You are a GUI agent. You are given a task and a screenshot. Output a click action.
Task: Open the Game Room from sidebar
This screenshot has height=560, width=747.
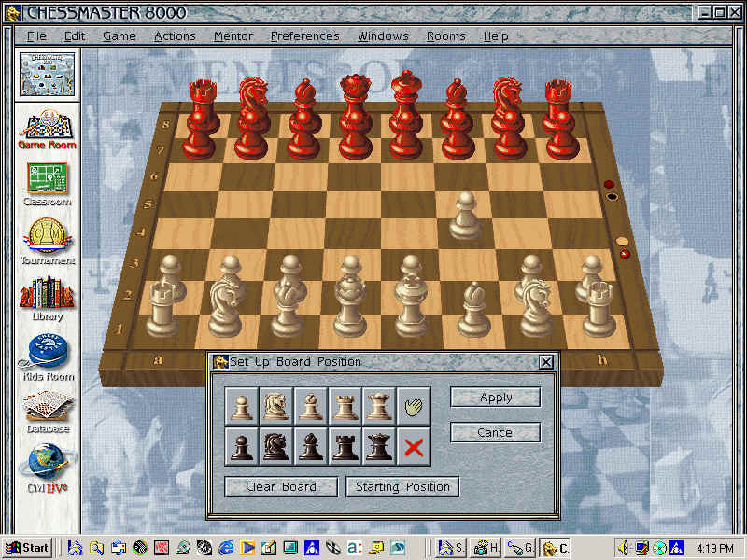tap(48, 131)
